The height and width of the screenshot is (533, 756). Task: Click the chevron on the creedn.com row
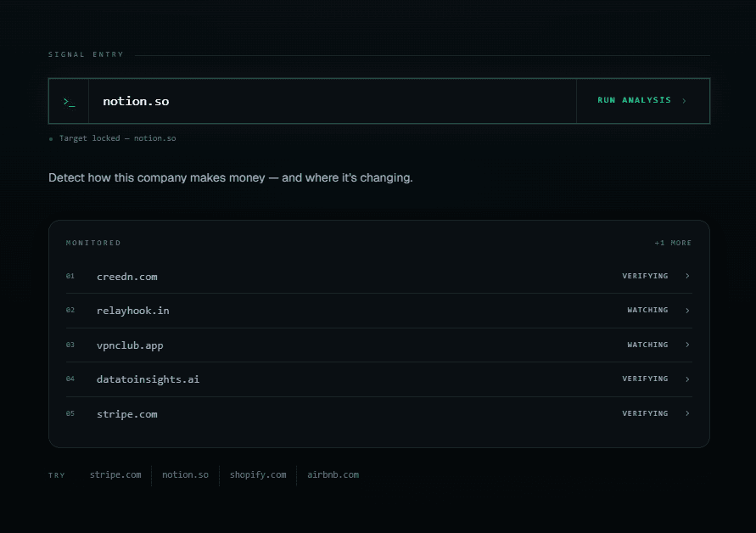(x=687, y=276)
